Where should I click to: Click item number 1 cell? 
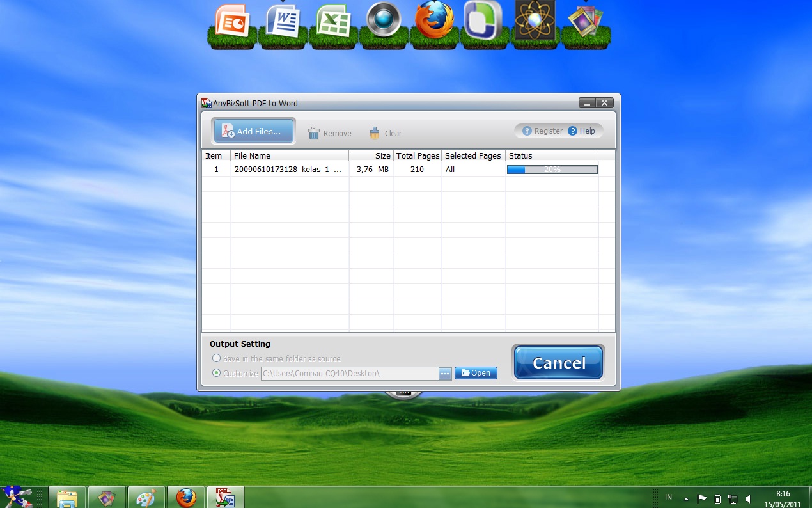(216, 170)
